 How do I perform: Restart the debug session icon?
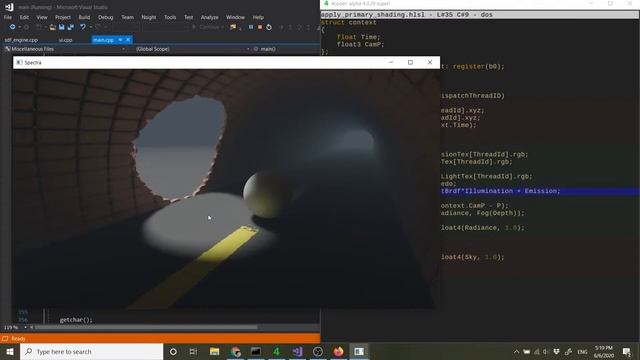(x=269, y=27)
